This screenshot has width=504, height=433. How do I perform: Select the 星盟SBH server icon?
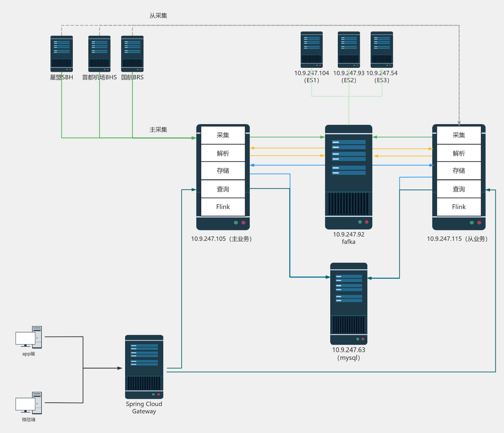tap(61, 52)
